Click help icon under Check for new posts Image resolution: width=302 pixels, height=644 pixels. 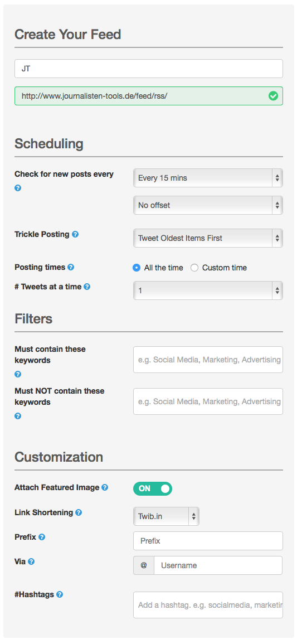pyautogui.click(x=18, y=188)
